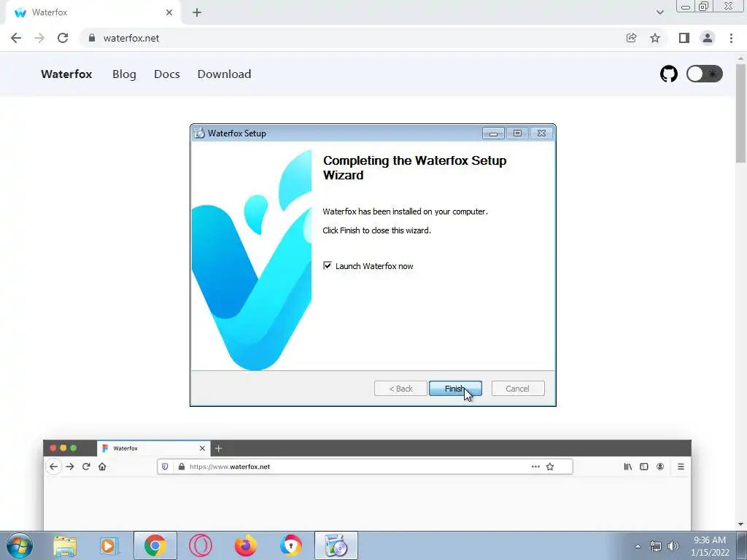Expand the tab search dropdown arrow
747x560 pixels.
click(659, 12)
